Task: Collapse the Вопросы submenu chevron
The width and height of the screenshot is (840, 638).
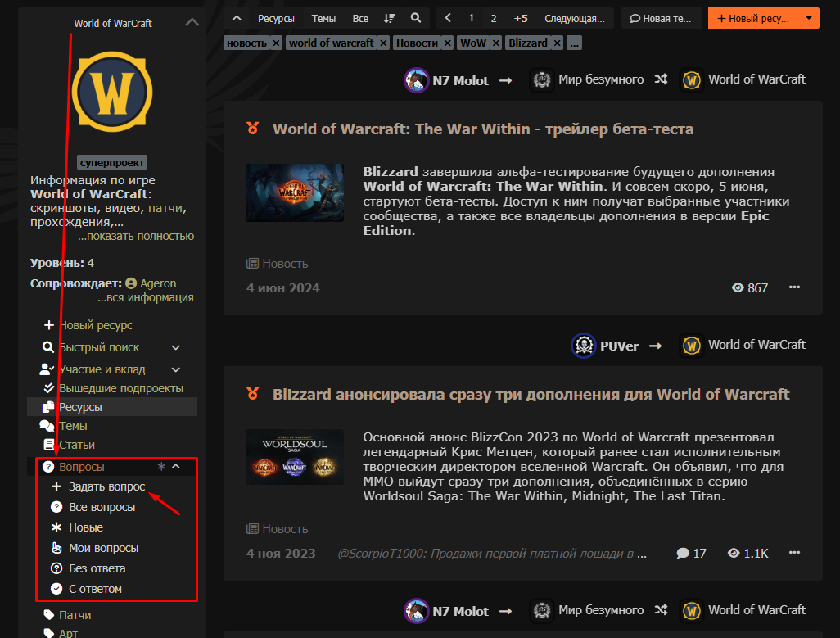Action: tap(176, 467)
